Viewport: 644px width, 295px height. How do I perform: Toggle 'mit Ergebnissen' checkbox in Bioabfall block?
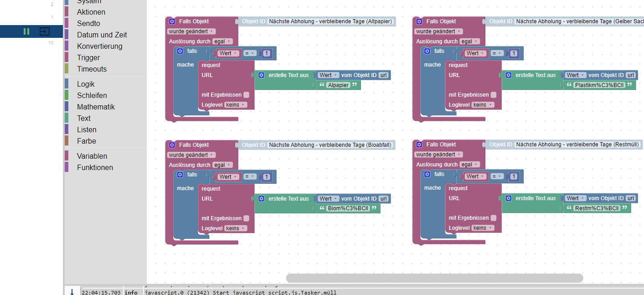point(246,218)
